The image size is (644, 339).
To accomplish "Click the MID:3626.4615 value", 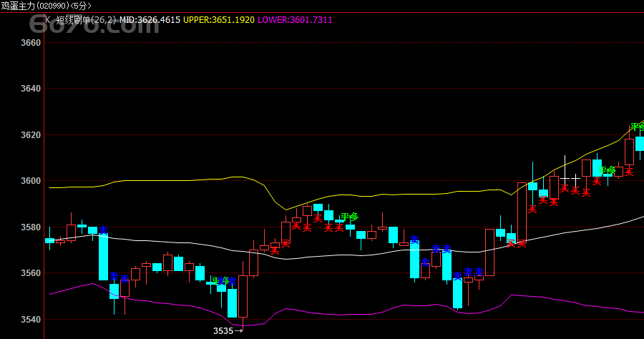I will 150,20.
